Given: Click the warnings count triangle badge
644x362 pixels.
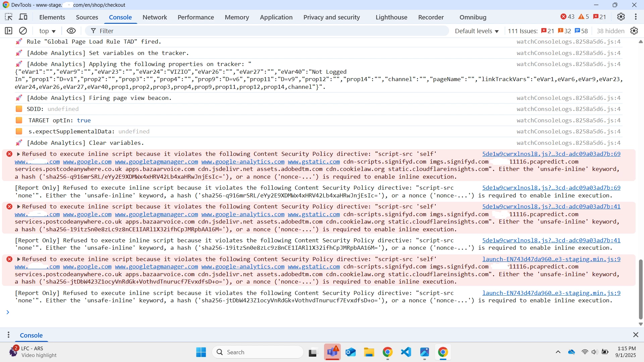Looking at the screenshot, I should point(584,17).
